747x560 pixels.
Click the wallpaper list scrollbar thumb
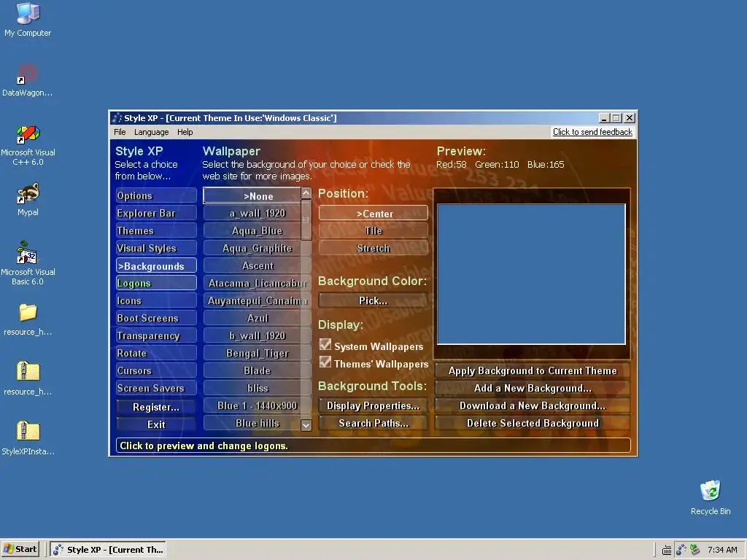click(306, 219)
